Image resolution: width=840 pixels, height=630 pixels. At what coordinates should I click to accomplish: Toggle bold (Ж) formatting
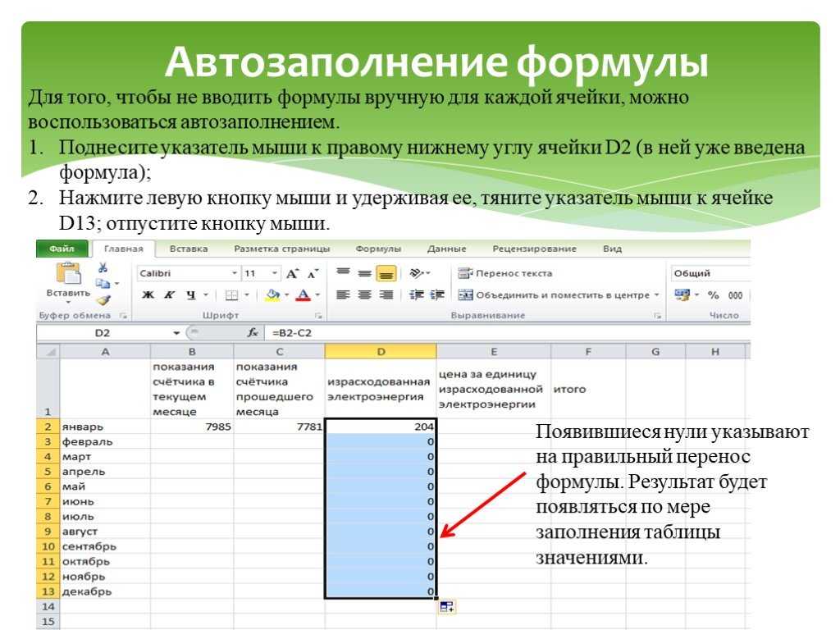click(x=148, y=294)
